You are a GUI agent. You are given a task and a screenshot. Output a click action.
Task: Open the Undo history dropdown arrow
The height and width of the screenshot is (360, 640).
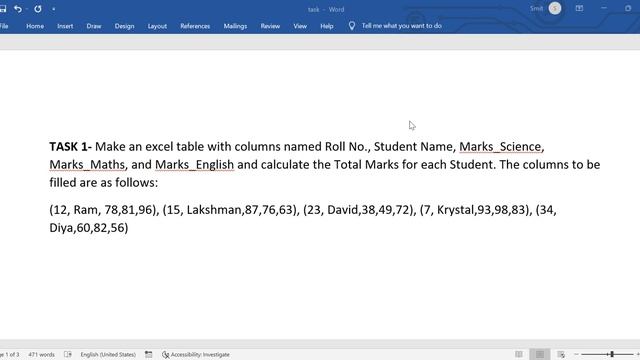point(27,9)
